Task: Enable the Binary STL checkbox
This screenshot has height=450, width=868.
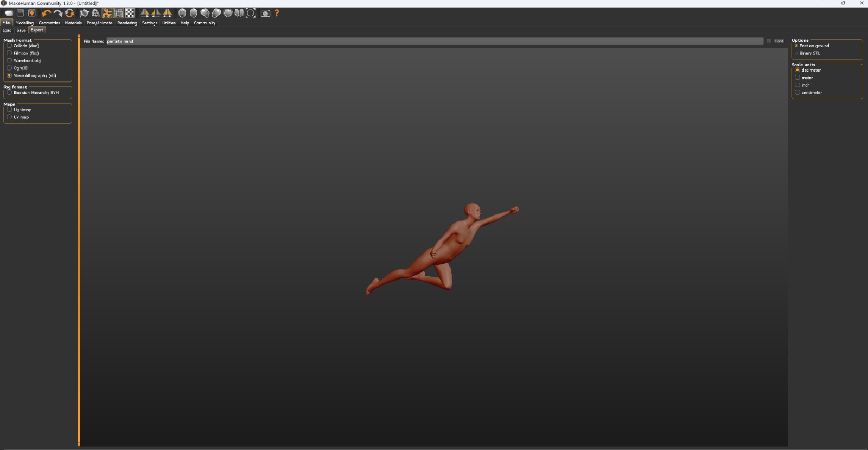Action: 796,53
